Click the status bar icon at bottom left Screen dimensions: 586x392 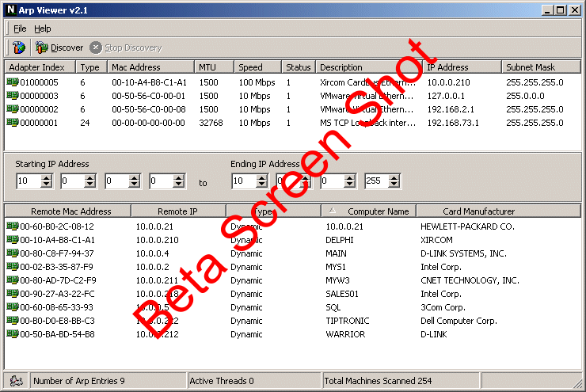click(14, 381)
